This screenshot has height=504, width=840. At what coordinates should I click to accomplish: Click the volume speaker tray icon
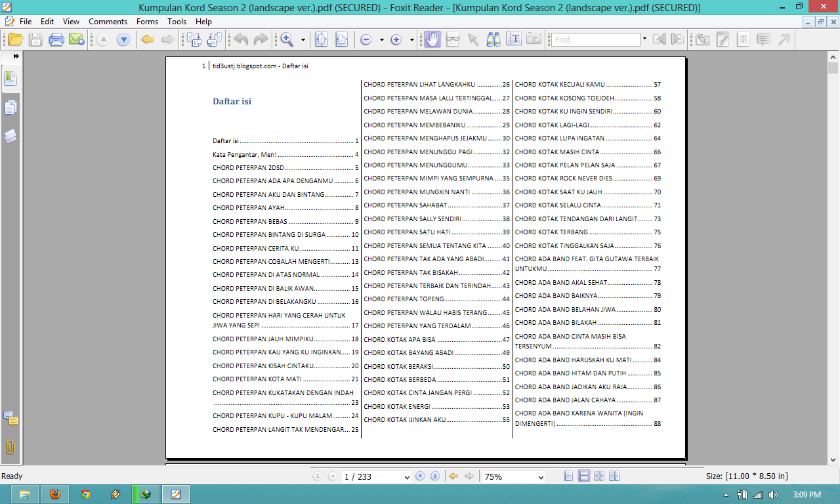pyautogui.click(x=773, y=495)
